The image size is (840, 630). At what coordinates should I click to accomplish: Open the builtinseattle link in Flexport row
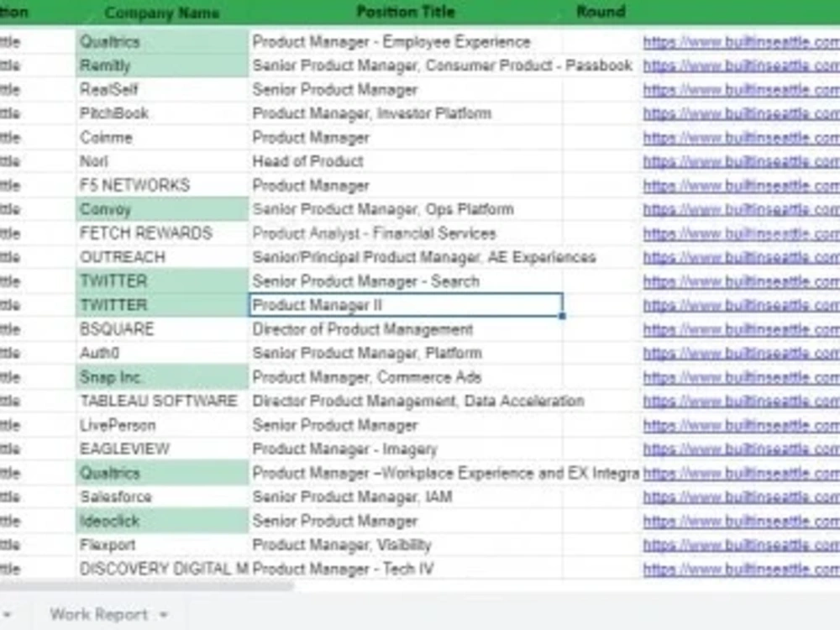[x=742, y=545]
